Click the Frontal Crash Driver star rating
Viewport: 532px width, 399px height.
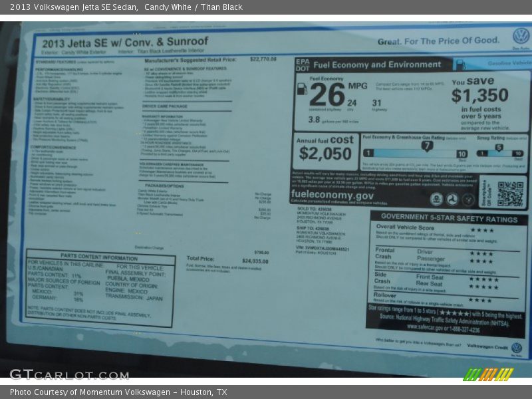[481, 253]
